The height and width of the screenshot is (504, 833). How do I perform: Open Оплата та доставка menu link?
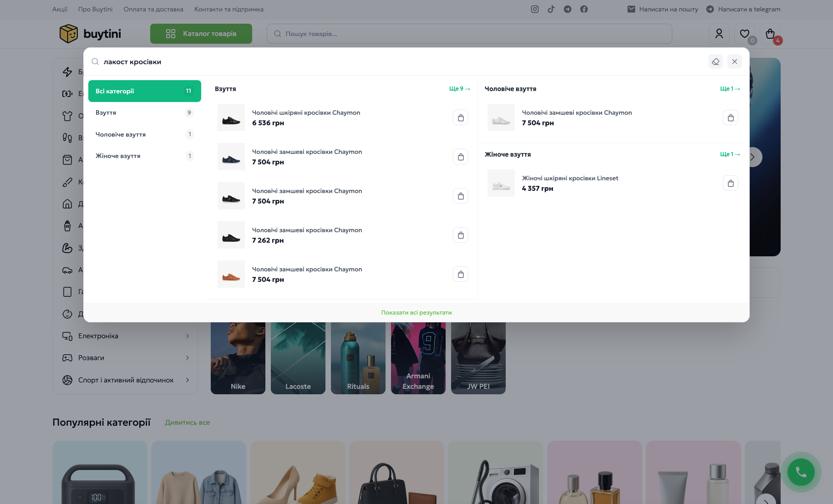pos(153,9)
